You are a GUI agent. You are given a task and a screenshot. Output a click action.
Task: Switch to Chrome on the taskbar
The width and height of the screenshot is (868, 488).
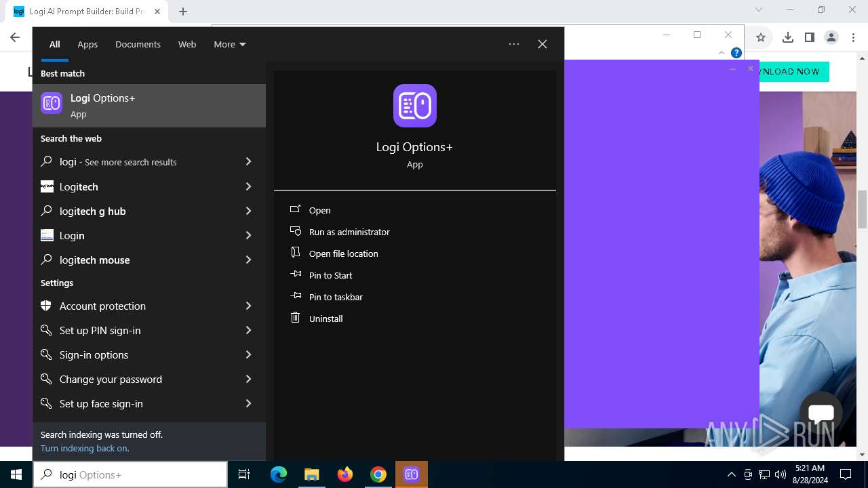coord(378,474)
